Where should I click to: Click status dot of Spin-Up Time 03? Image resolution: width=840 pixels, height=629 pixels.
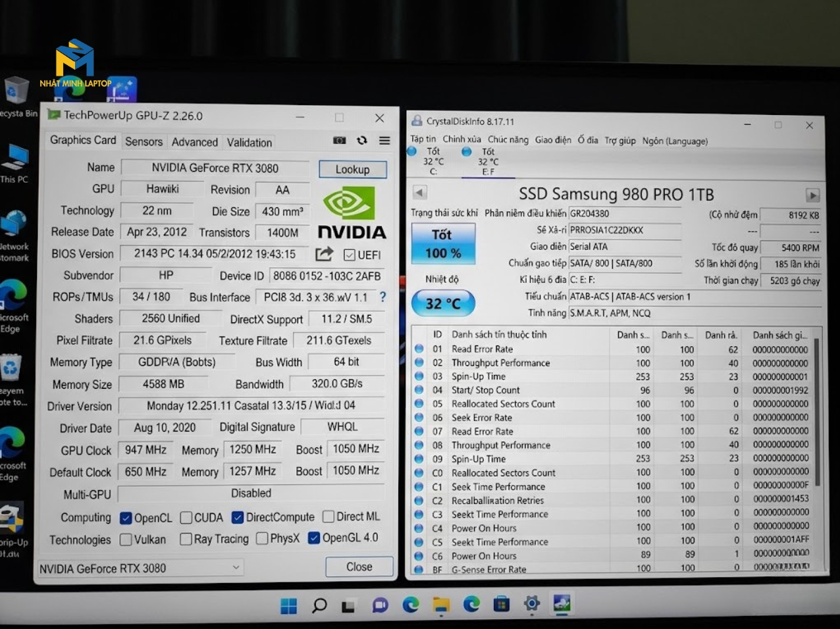[419, 376]
